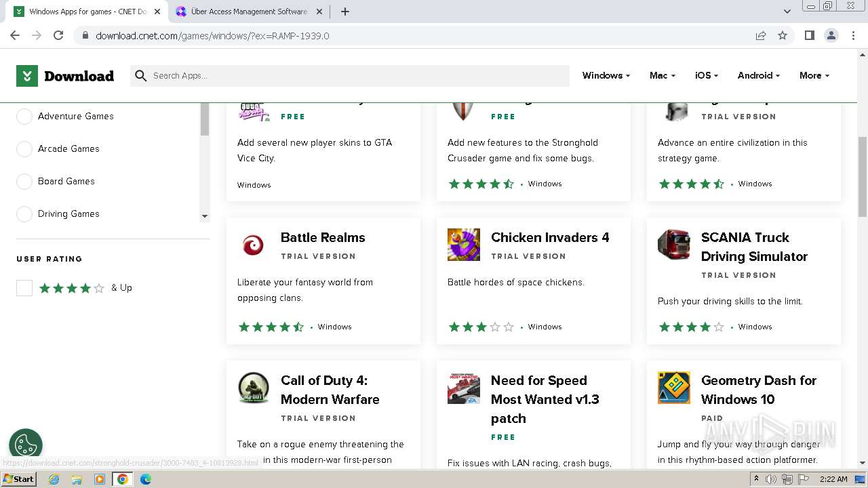Open Chicken Invaders 4 title link
The width and height of the screenshot is (868, 488).
(550, 238)
